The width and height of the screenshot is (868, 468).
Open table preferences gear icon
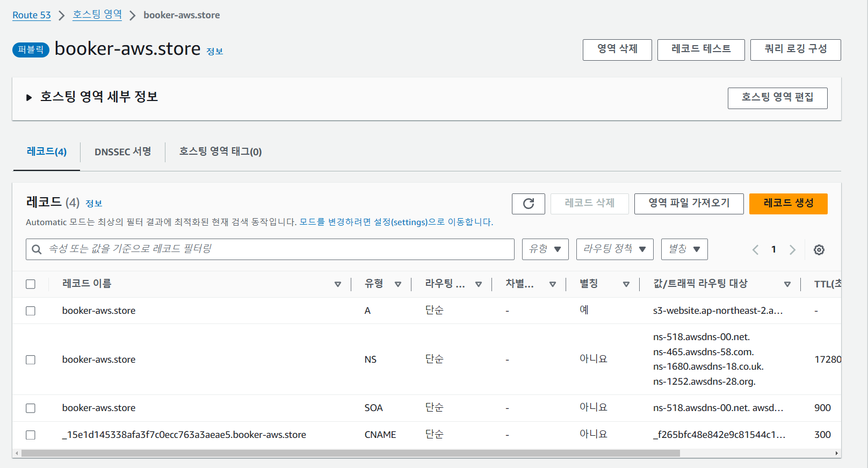tap(819, 250)
